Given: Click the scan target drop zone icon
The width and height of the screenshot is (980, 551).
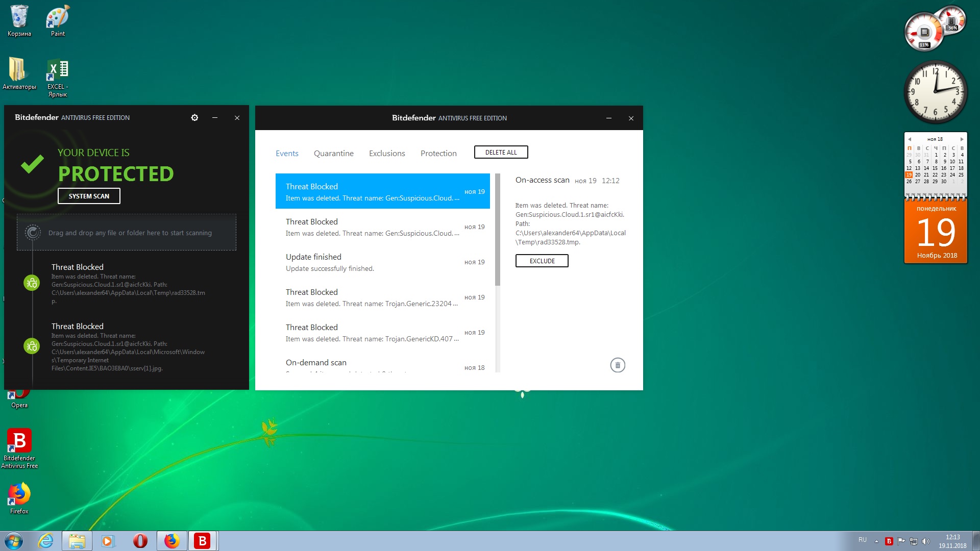Looking at the screenshot, I should pyautogui.click(x=33, y=233).
